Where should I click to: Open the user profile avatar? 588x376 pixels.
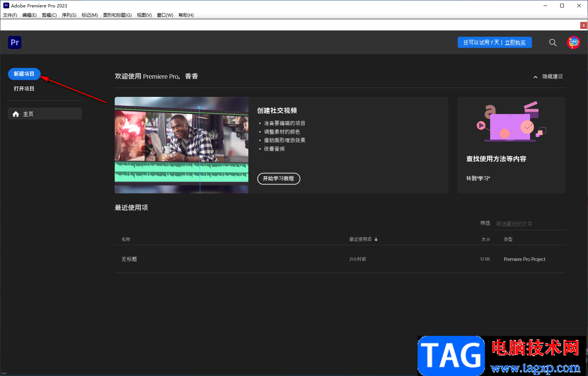tap(574, 42)
